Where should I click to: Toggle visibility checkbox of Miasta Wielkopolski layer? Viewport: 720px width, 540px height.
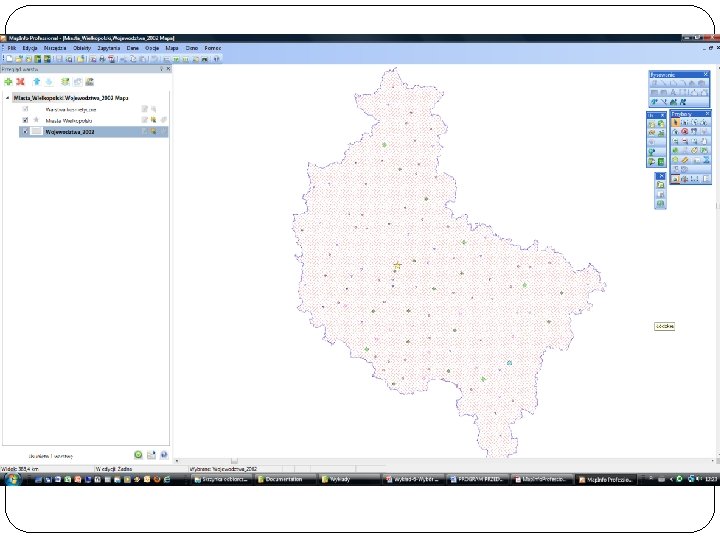point(25,120)
